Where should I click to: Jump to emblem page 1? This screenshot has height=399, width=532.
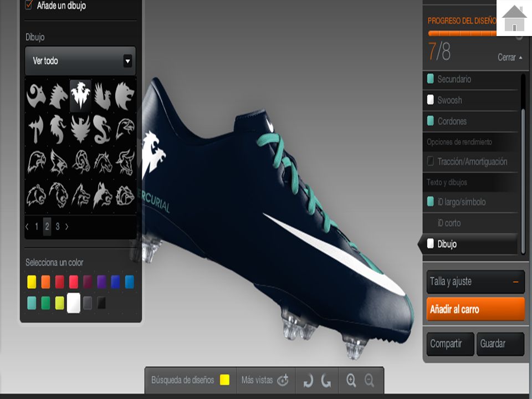[37, 227]
